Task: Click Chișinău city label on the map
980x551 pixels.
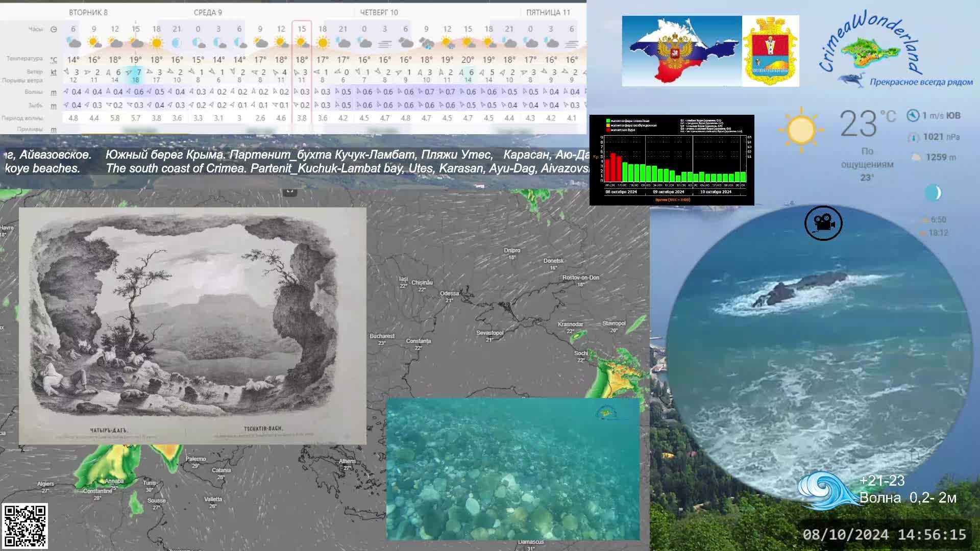Action: (x=422, y=283)
